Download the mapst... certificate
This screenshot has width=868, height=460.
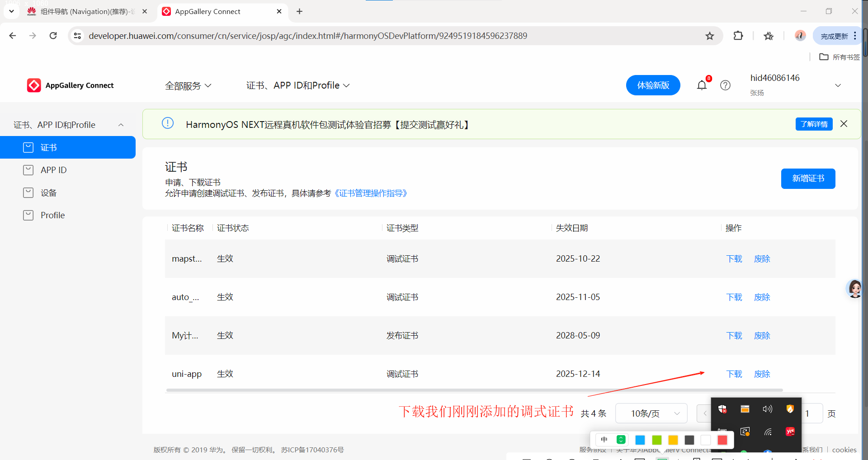coord(734,258)
